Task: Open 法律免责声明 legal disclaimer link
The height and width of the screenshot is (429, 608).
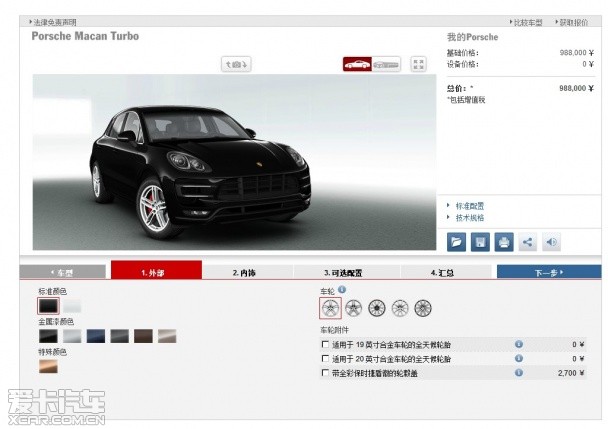Action: pyautogui.click(x=55, y=22)
